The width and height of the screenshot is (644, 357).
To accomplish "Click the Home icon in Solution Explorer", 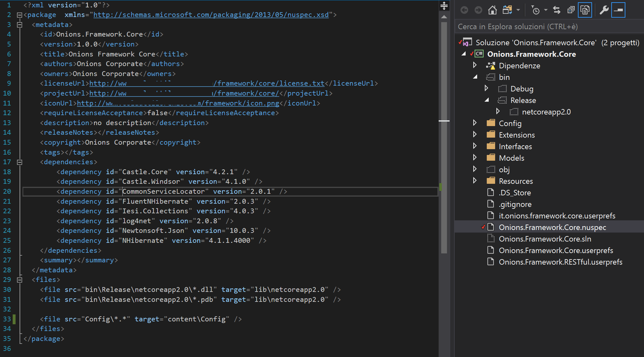I will [492, 10].
